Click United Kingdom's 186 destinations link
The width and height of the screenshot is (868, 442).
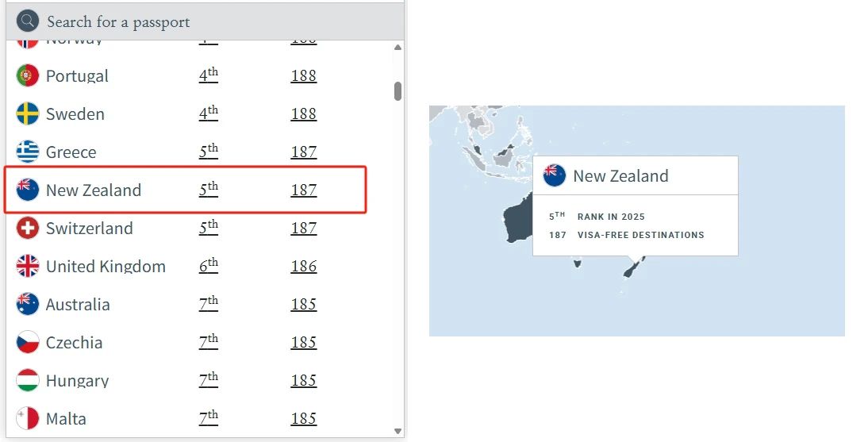point(304,267)
